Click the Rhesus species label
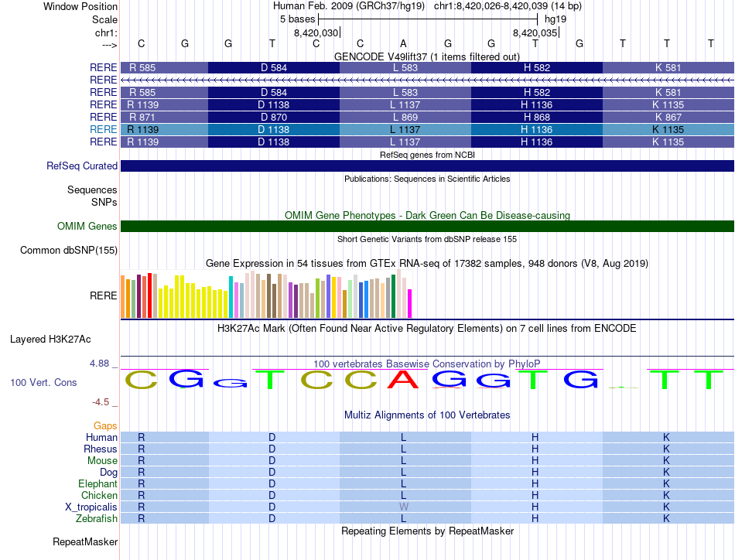This screenshot has width=735, height=560. pyautogui.click(x=101, y=449)
